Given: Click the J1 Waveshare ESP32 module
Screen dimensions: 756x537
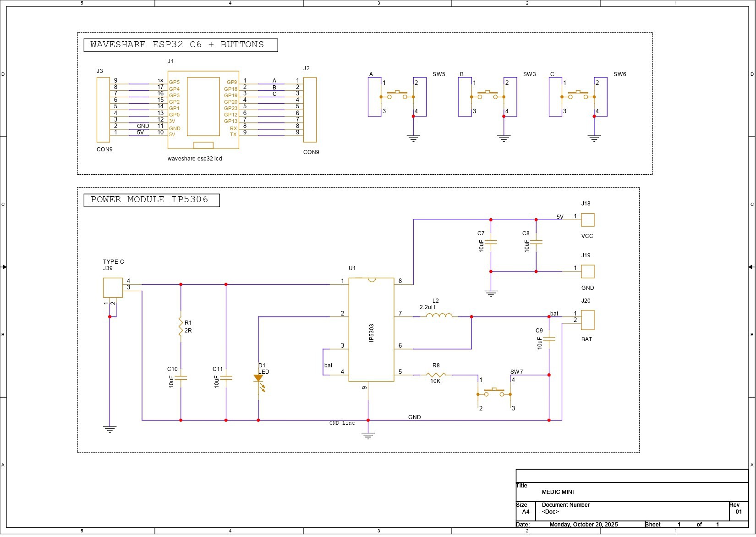Looking at the screenshot, I should (203, 110).
